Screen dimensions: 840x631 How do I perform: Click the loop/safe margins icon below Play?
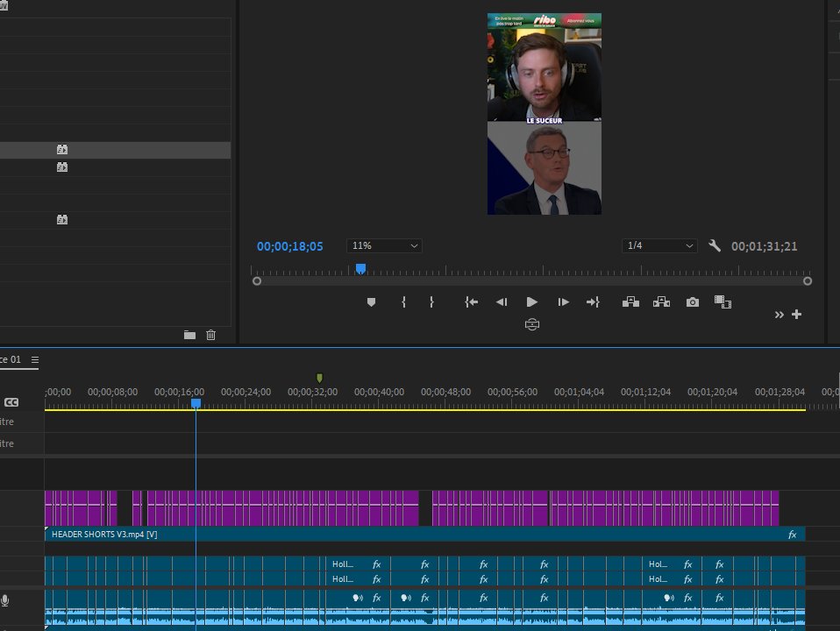532,324
